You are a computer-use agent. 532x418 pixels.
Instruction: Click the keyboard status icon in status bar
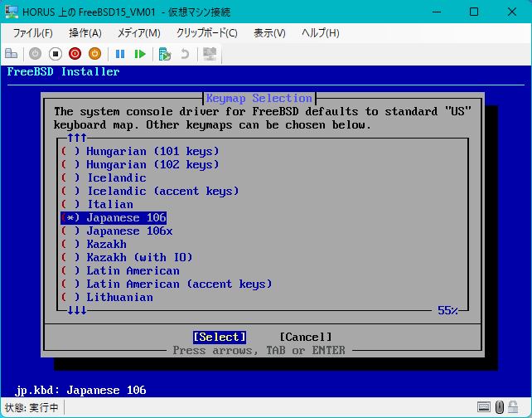(x=483, y=406)
